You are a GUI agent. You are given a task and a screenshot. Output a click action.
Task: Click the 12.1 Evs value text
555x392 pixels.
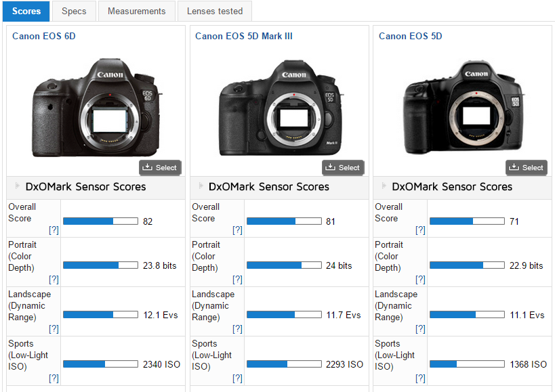point(161,315)
